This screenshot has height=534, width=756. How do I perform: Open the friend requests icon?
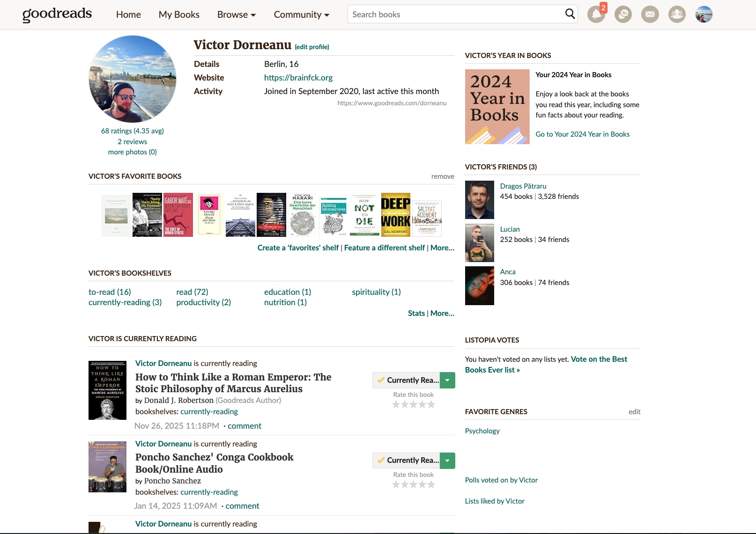click(x=677, y=15)
